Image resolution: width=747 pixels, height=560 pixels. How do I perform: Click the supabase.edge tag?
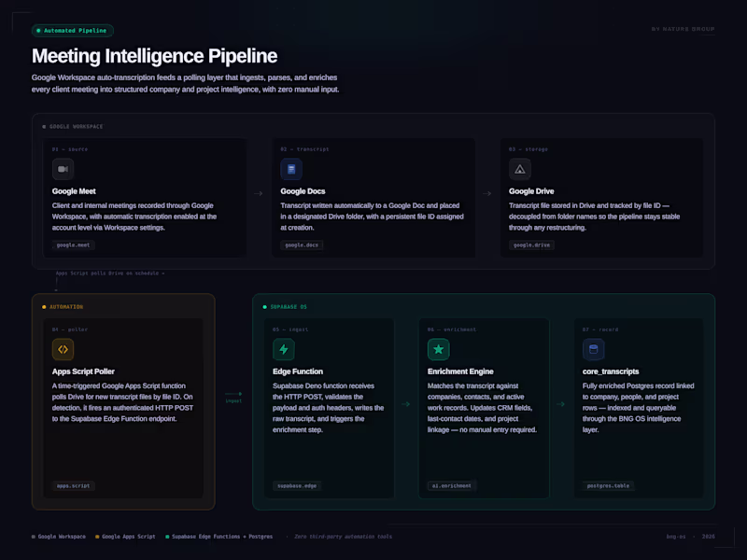coord(298,485)
